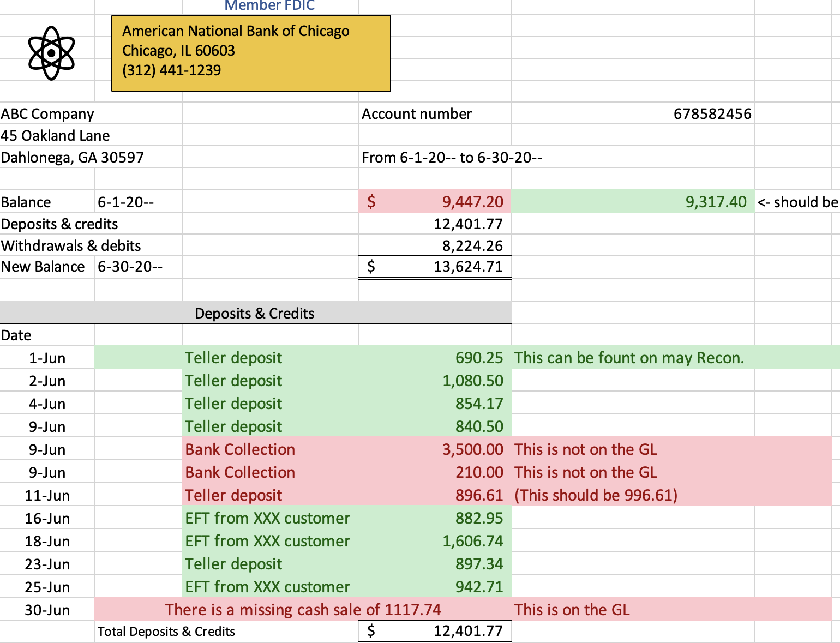Select the yellow bank address box
Image resolution: width=840 pixels, height=643 pixels.
[250, 53]
